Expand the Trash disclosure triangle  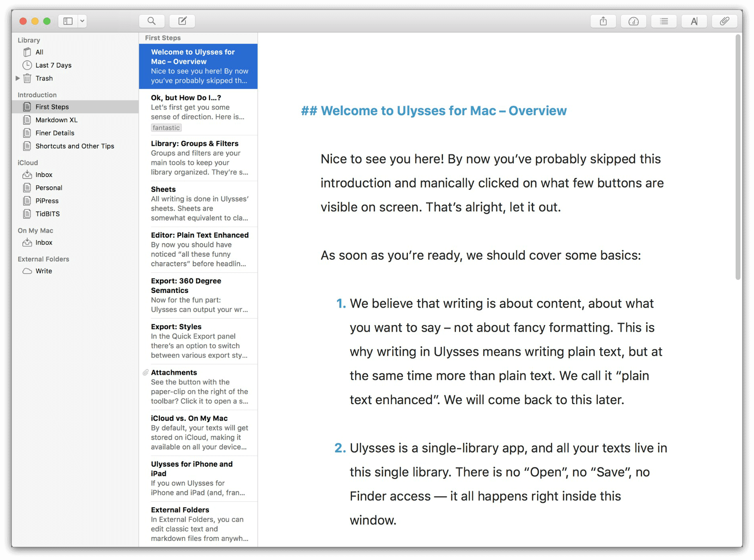point(18,78)
